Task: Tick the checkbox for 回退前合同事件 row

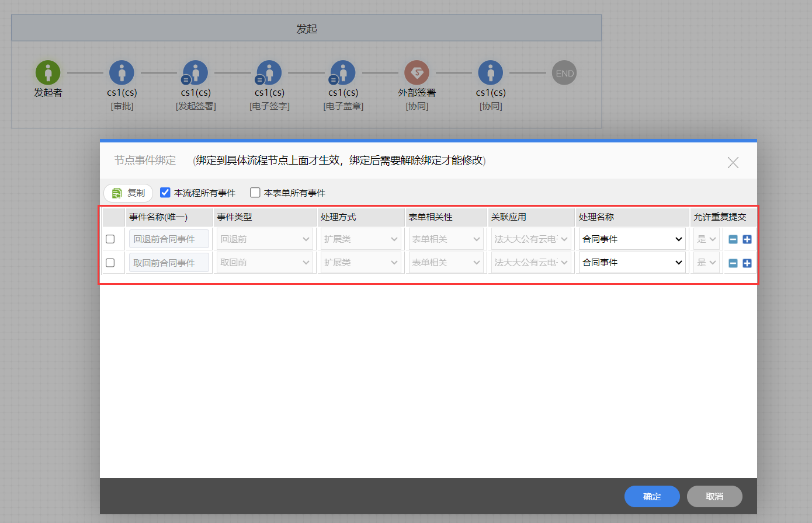Action: point(110,239)
